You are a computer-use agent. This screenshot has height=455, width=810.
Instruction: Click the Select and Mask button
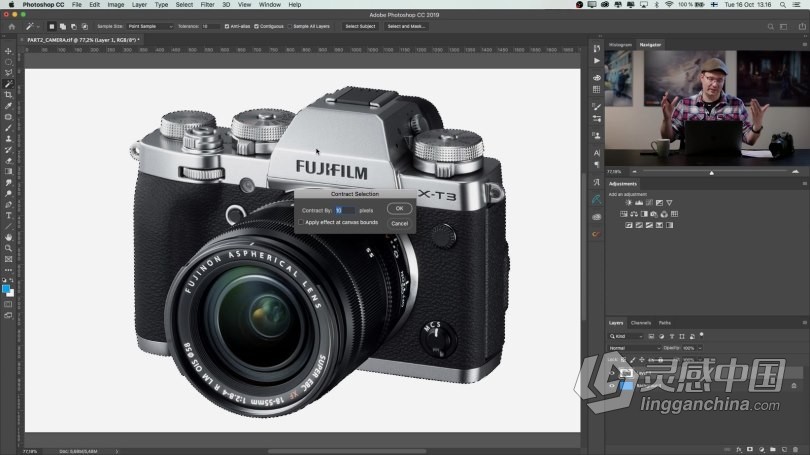(x=406, y=26)
